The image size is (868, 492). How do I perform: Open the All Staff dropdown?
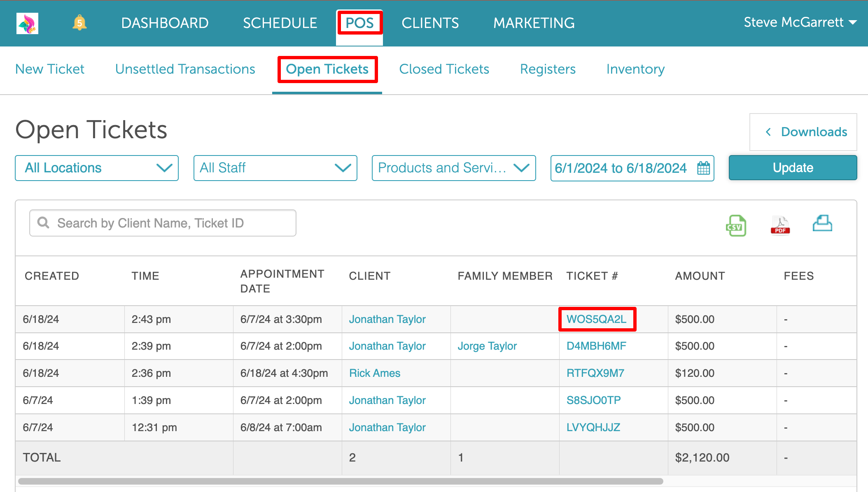(x=275, y=168)
